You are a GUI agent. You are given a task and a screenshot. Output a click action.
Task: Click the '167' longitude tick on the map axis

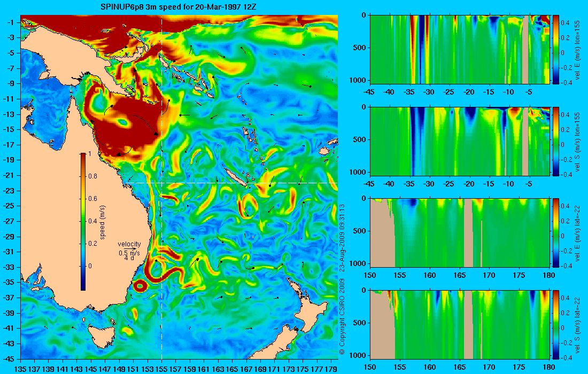246,369
